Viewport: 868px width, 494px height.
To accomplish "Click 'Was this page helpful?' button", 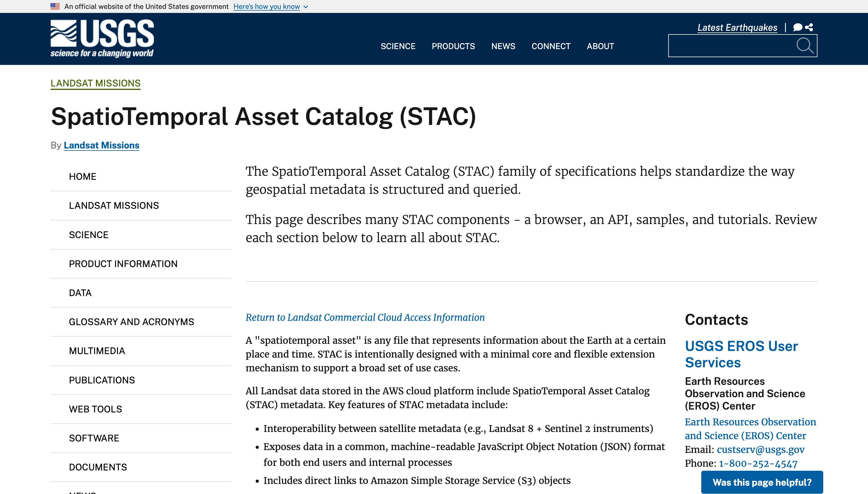I will coord(762,482).
